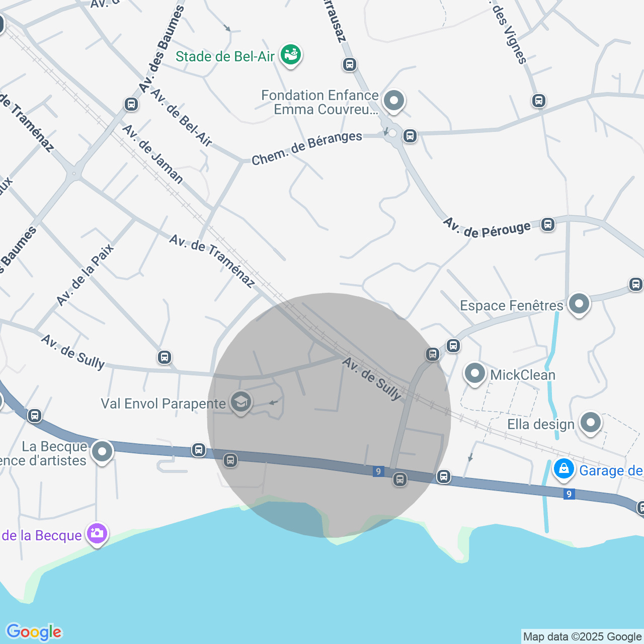The image size is (644, 644).
Task: Click the Map data ©2025 Google attribution
Action: (x=582, y=637)
